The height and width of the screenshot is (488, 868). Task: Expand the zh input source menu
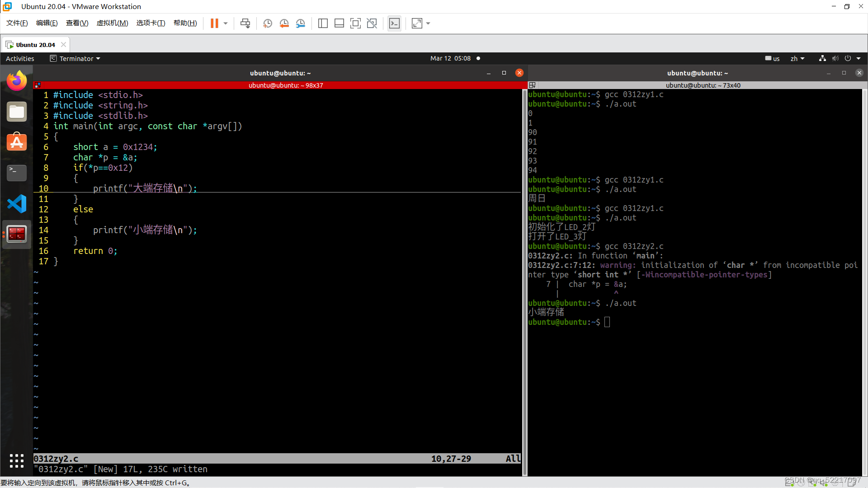(797, 59)
